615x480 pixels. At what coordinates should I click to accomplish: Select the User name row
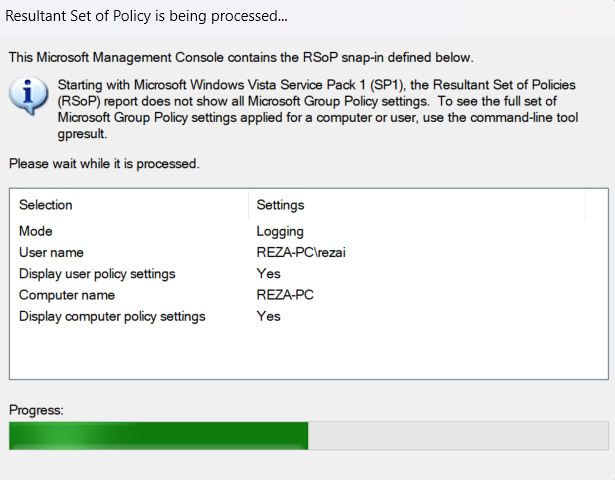click(51, 253)
